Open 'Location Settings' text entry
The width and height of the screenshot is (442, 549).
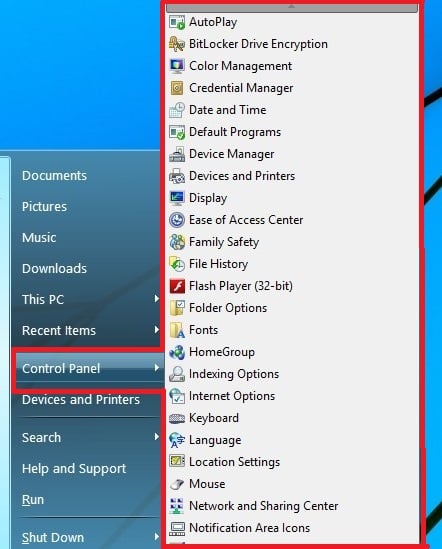pyautogui.click(x=235, y=462)
